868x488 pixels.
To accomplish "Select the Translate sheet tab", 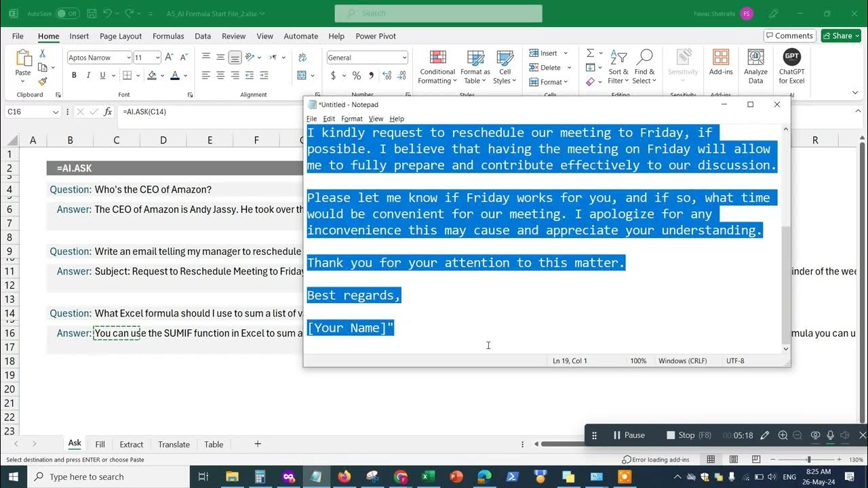I will (x=174, y=444).
